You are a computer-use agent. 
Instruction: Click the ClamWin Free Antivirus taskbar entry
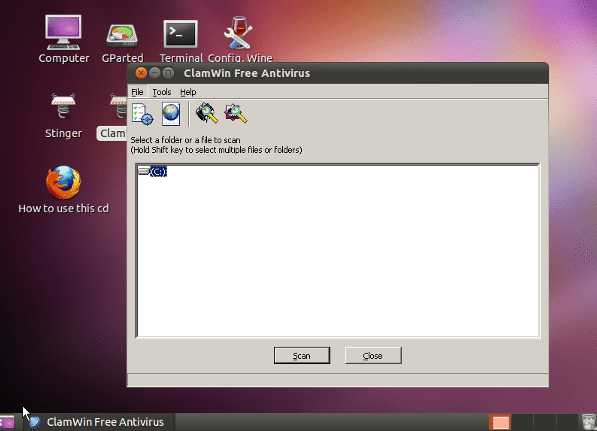(97, 422)
